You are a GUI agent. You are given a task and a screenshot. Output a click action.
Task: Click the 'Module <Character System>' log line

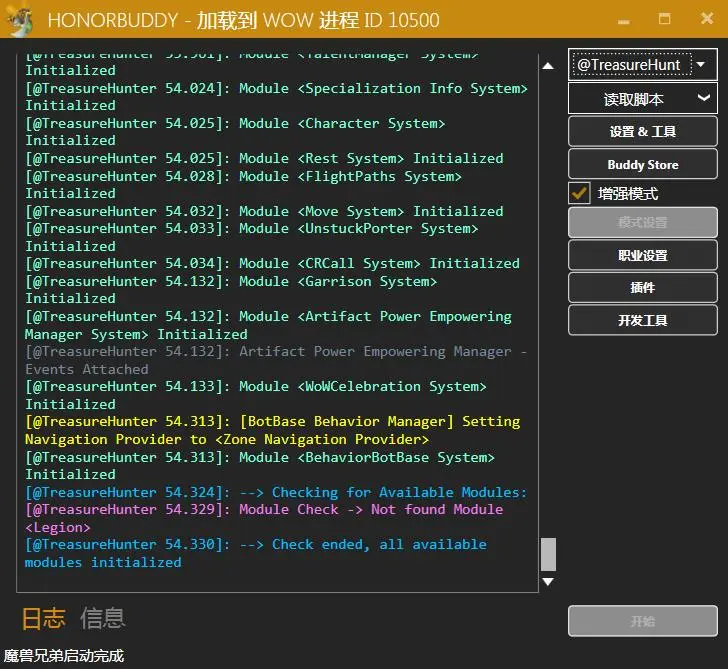[x=235, y=132]
